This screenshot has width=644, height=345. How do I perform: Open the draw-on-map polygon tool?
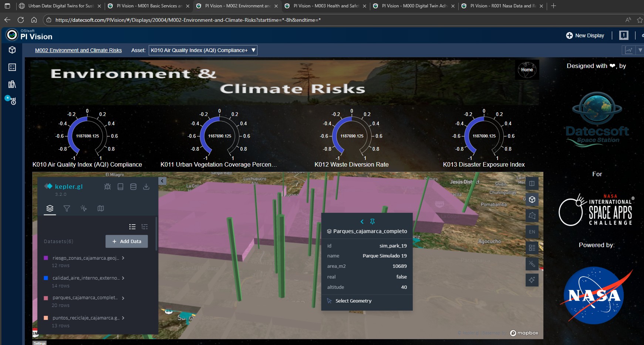532,215
